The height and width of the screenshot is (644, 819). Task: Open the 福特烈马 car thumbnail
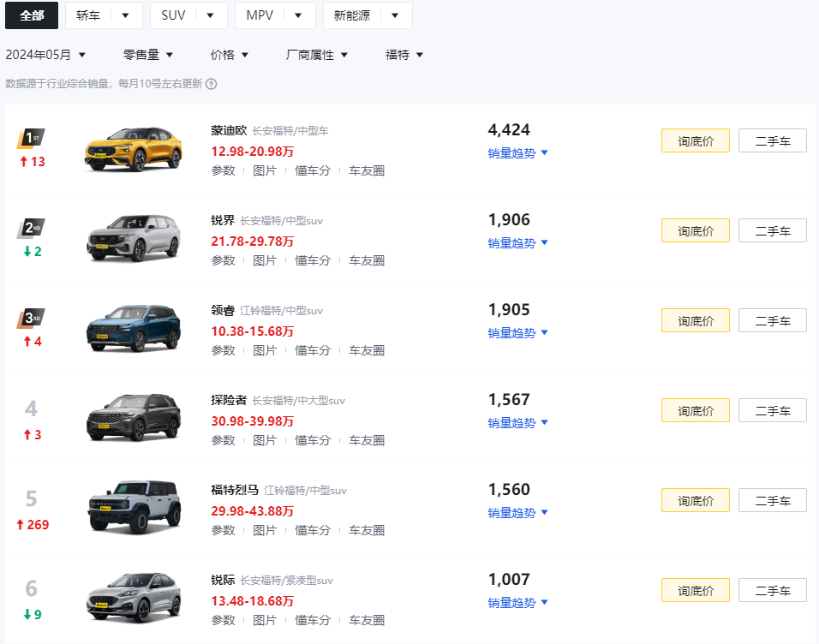[x=134, y=508]
